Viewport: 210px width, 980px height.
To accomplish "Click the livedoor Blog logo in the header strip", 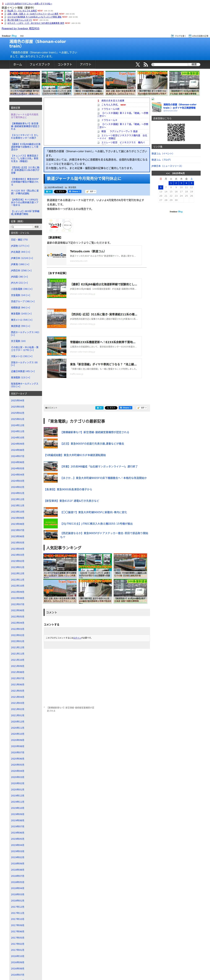I will (x=9, y=36).
